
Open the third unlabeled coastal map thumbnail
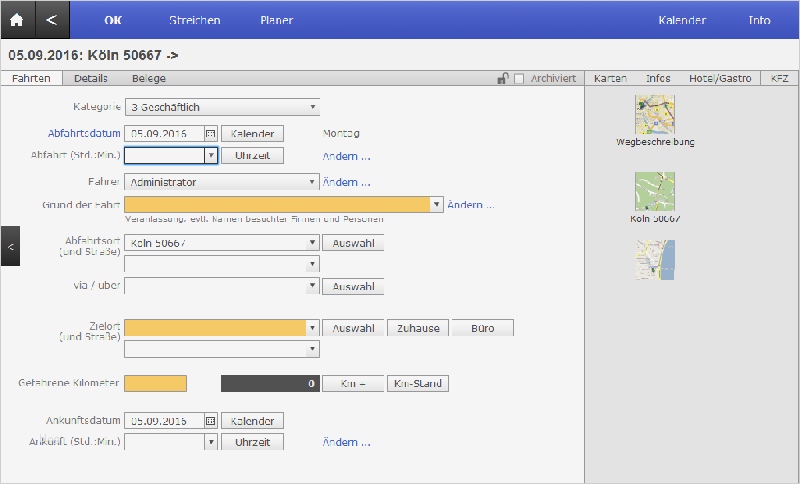[x=655, y=260]
